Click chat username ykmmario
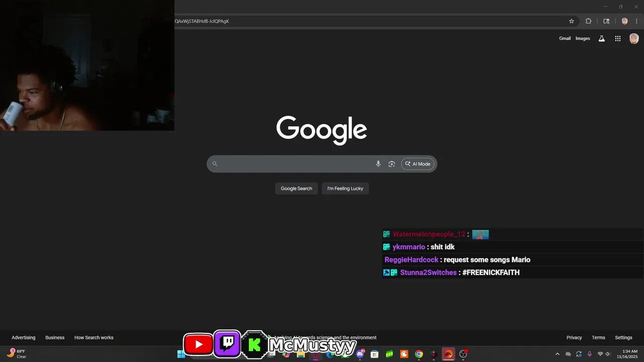Image resolution: width=644 pixels, height=362 pixels. coord(409,247)
